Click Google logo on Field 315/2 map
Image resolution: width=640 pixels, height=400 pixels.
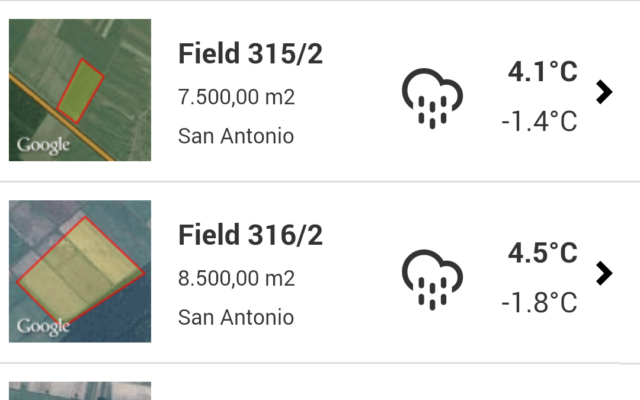coord(43,145)
